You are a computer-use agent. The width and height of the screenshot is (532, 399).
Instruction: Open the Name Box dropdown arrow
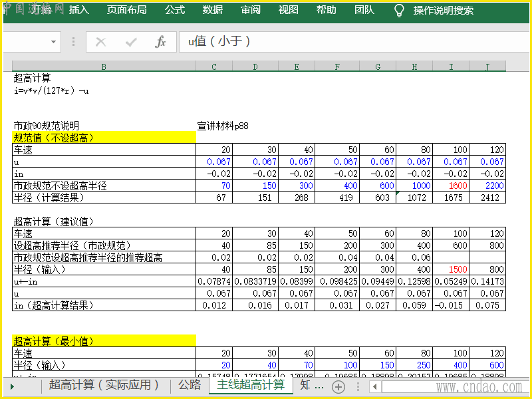[x=53, y=42]
